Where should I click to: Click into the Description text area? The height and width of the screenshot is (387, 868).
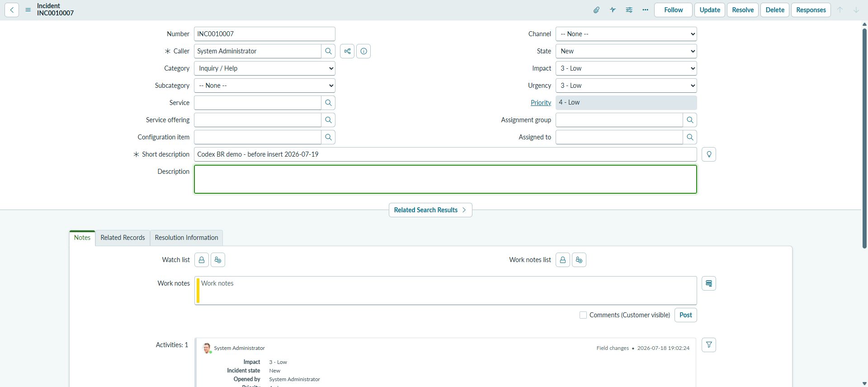coord(445,179)
